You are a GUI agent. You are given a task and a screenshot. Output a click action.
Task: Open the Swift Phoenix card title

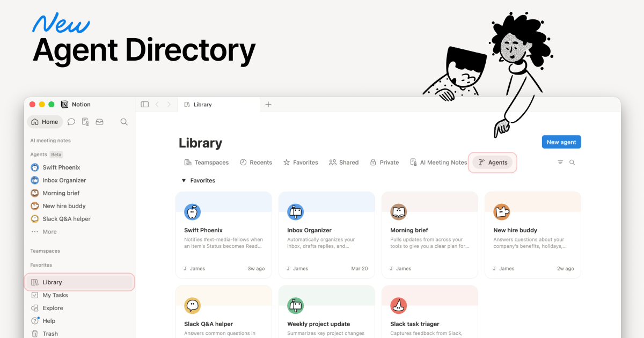[x=203, y=230]
